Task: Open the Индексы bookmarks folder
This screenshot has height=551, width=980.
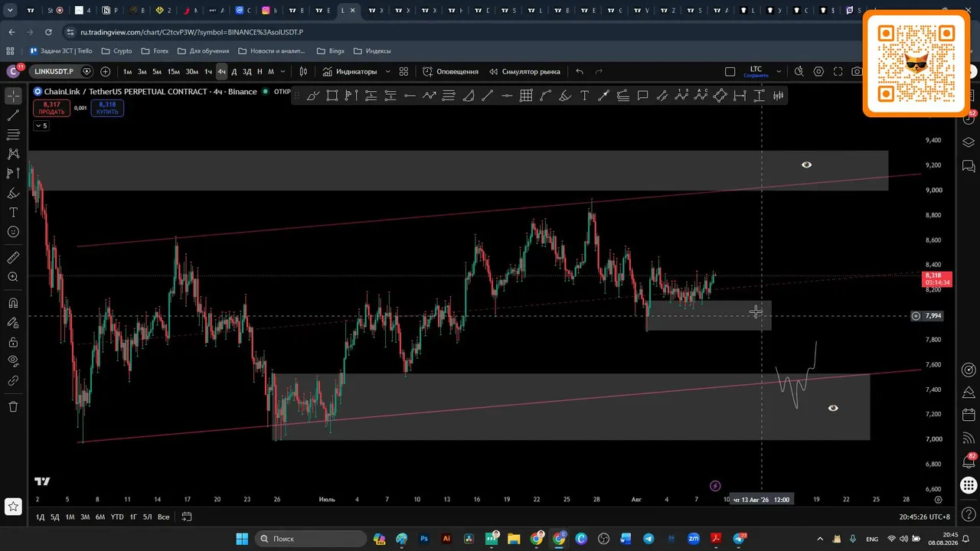Action: [371, 51]
